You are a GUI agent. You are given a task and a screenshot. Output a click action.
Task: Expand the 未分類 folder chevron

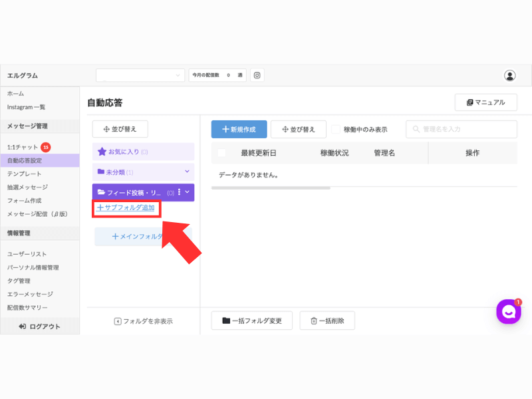coord(187,172)
